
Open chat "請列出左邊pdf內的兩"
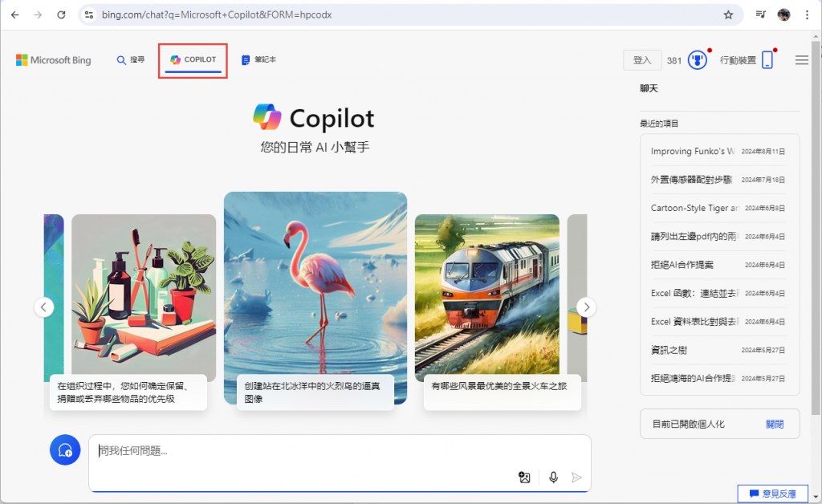pos(718,236)
